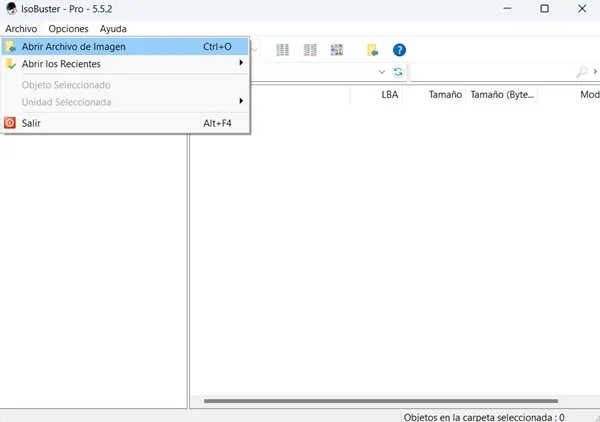Open help with blue question mark icon

pyautogui.click(x=399, y=50)
